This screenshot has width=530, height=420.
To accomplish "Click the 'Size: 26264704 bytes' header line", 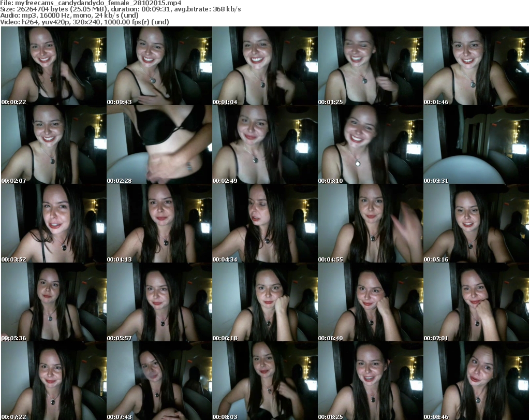I will [x=120, y=9].
